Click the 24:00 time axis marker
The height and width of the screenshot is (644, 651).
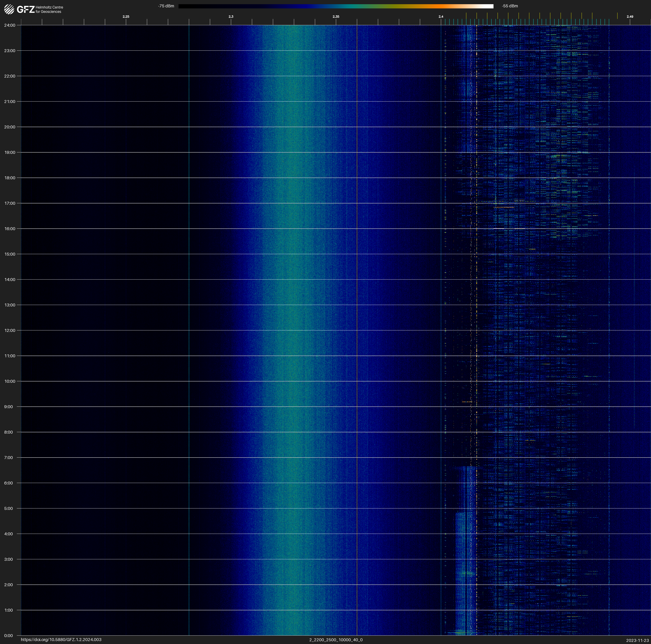coord(10,25)
